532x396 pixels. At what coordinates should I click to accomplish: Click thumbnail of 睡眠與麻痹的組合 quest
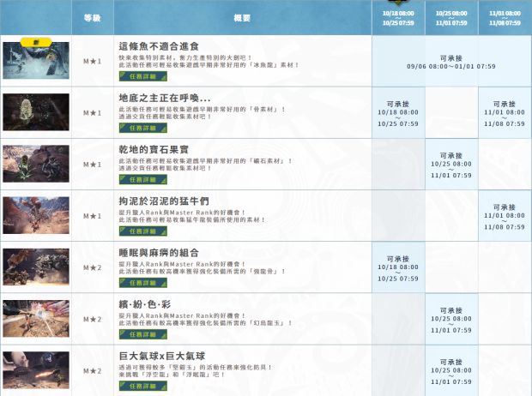36,267
